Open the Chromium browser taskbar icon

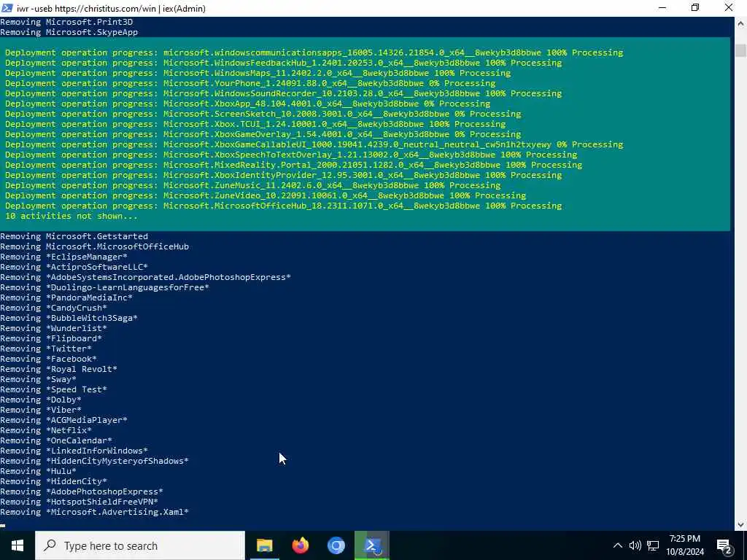(x=336, y=545)
